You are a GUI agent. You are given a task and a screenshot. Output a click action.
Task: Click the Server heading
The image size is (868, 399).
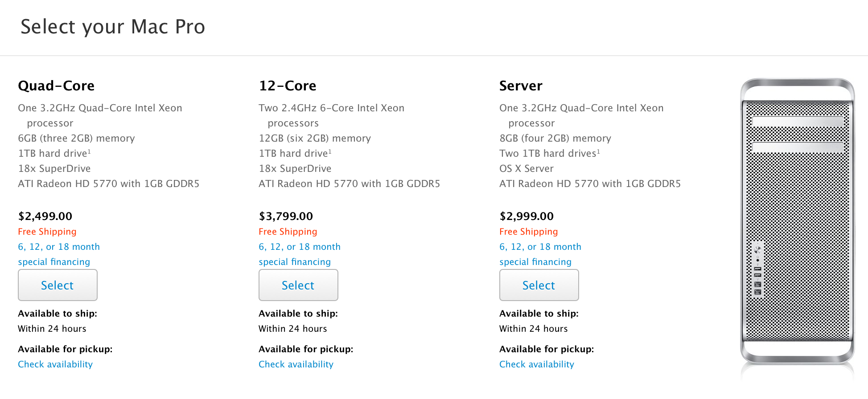[521, 85]
